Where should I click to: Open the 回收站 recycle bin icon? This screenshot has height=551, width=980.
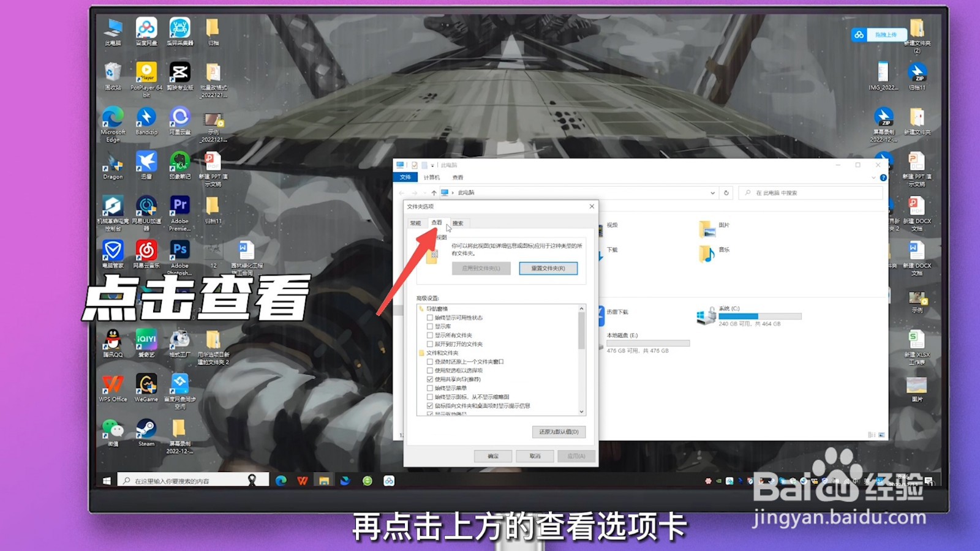(113, 77)
